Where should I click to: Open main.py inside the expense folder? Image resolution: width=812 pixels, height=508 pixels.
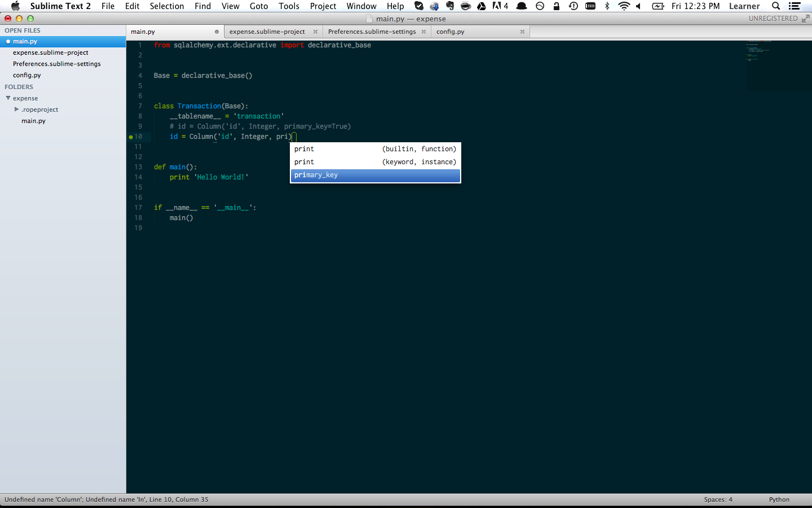click(x=33, y=121)
